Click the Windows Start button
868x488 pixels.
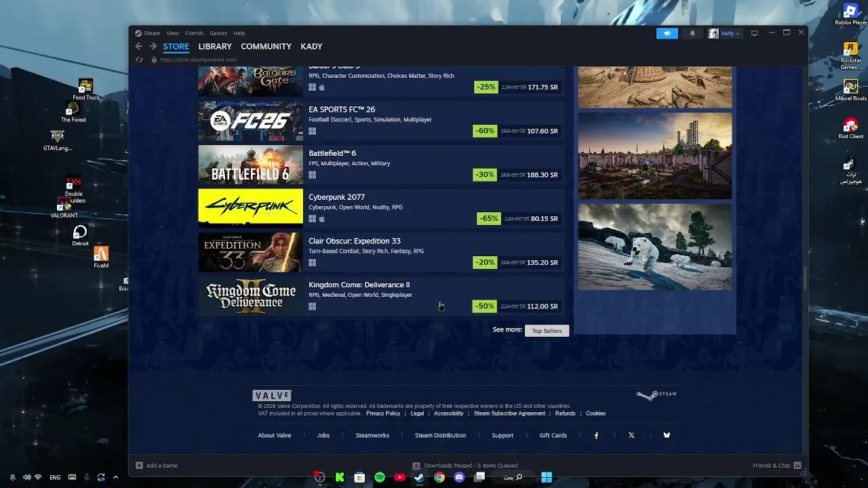click(547, 477)
